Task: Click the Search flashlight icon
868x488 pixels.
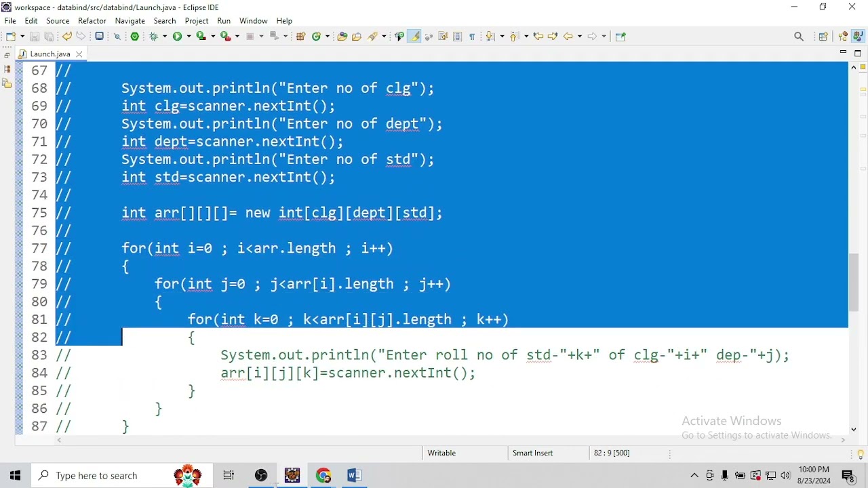Action: tap(374, 37)
